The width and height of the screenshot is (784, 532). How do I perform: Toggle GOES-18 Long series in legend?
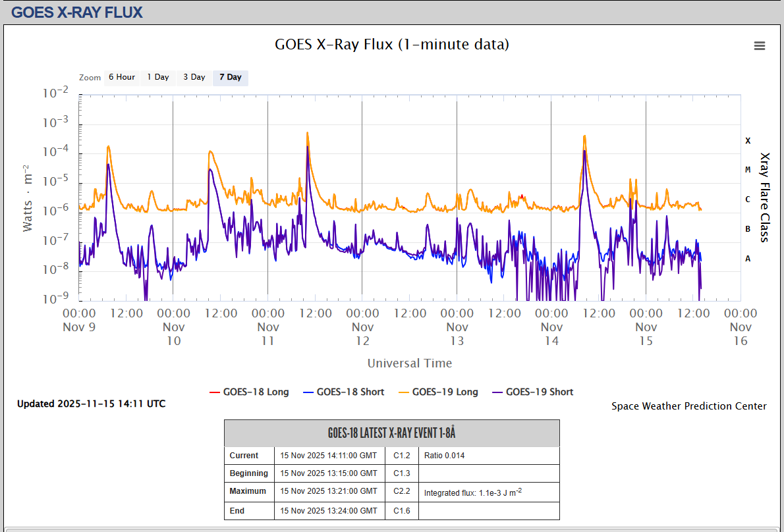pos(249,392)
